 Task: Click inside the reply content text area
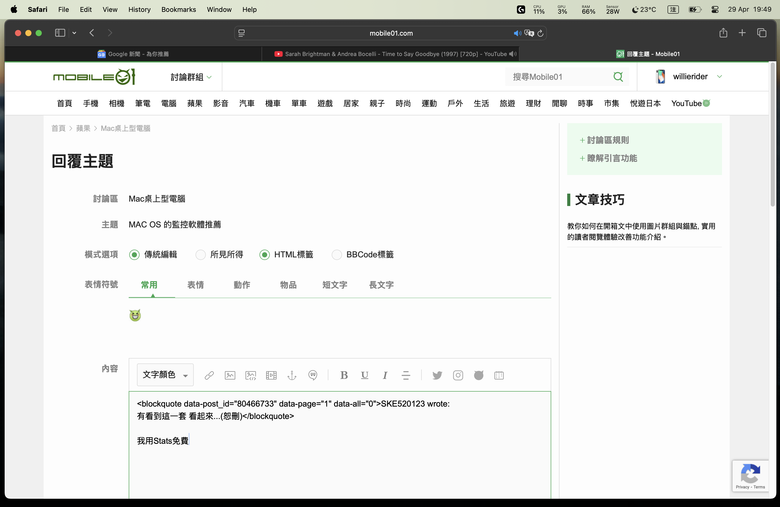click(340, 445)
